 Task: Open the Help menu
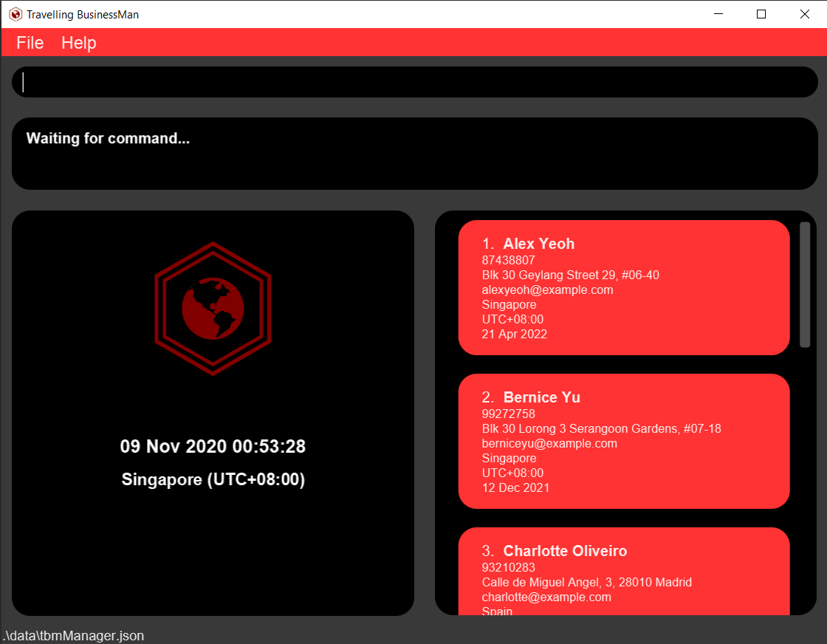pos(79,43)
